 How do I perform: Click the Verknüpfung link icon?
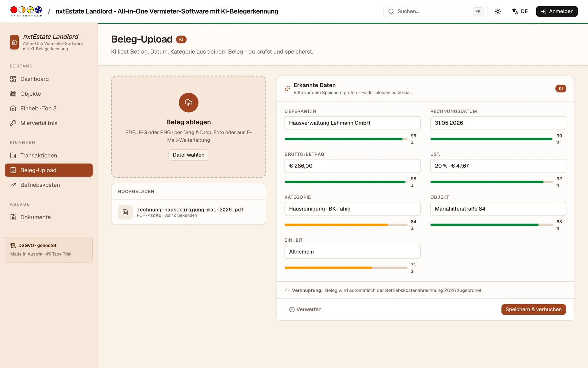point(287,290)
